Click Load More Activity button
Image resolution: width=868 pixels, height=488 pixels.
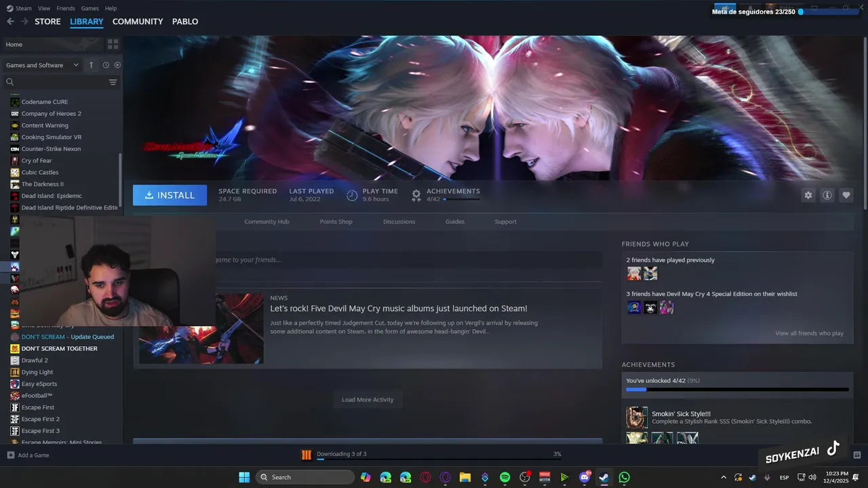tap(368, 399)
